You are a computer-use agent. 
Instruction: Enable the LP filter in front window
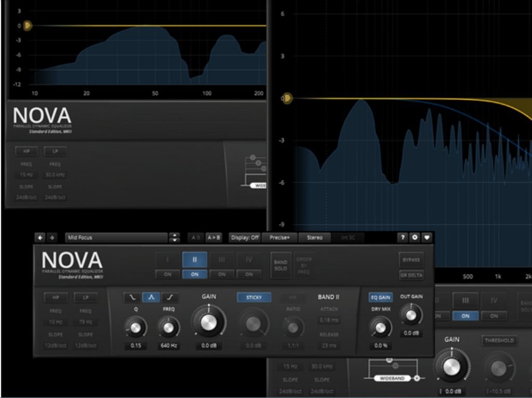(86, 297)
